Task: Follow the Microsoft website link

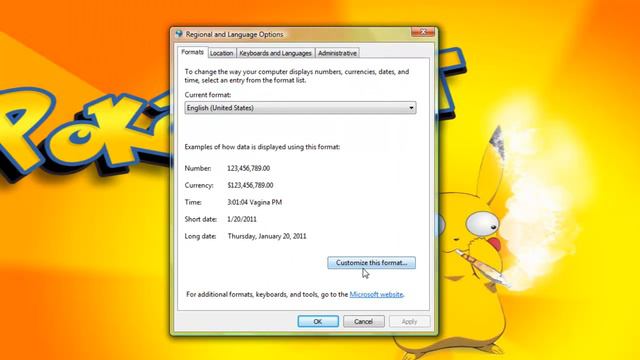Action: pyautogui.click(x=376, y=294)
